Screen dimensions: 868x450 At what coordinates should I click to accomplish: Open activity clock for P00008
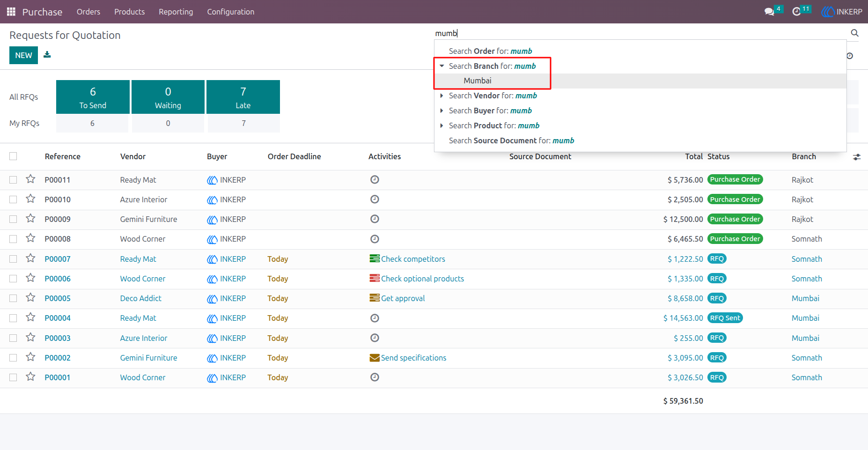pos(375,239)
